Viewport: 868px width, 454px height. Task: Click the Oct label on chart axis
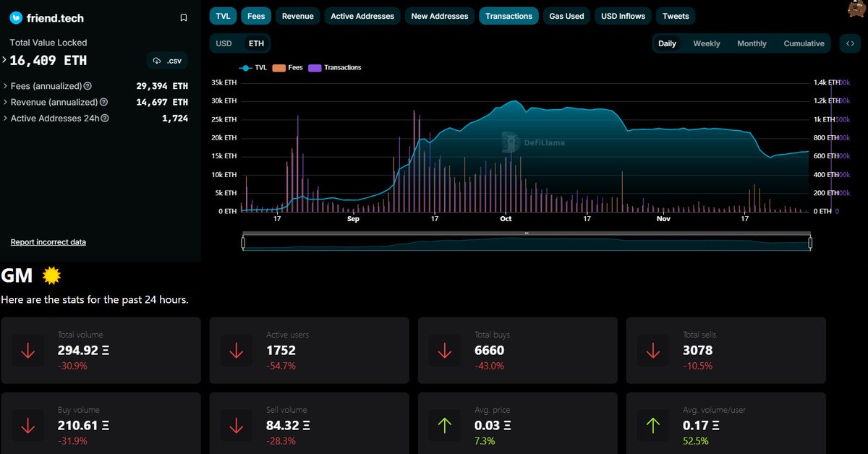505,218
